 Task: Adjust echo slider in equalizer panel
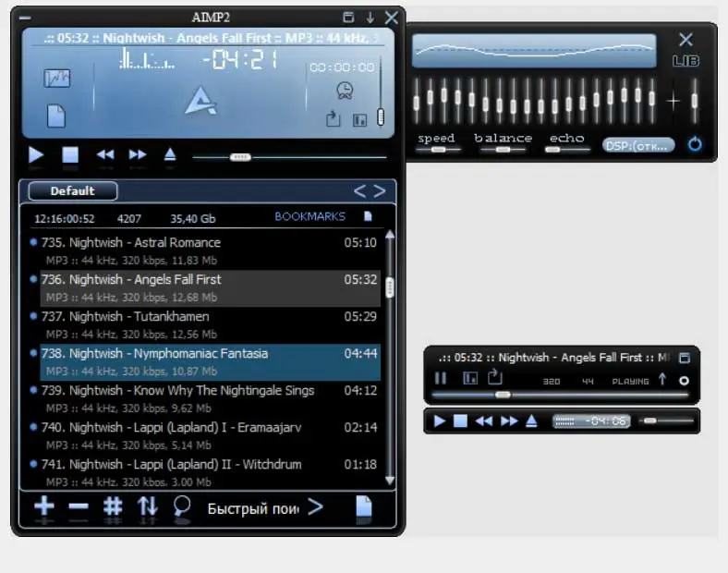click(x=552, y=150)
